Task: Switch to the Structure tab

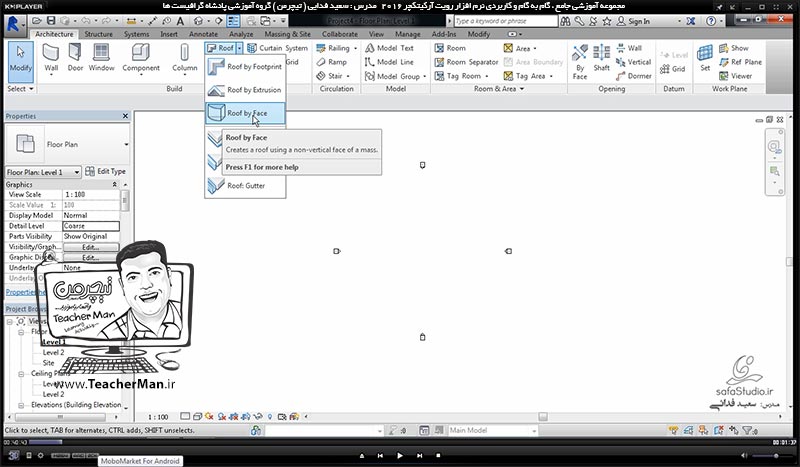Action: pos(98,34)
